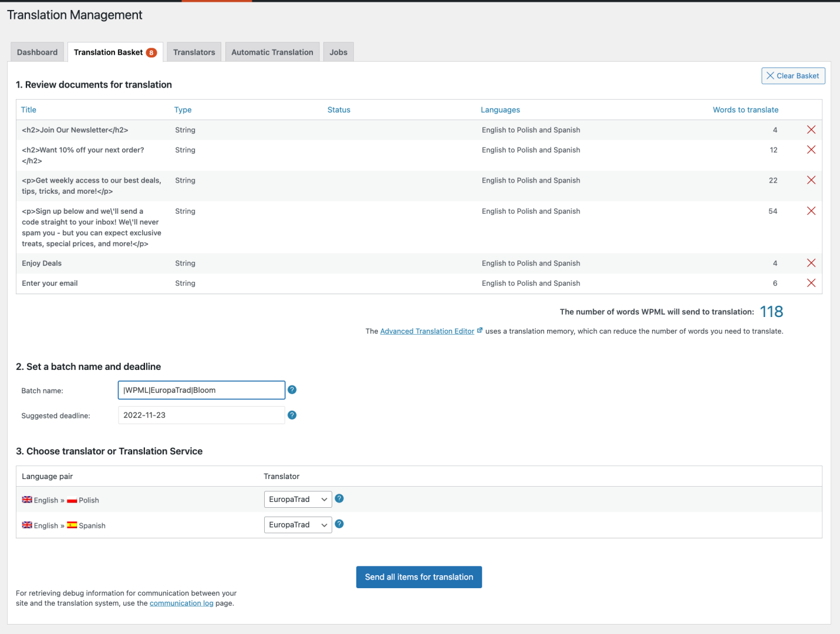The width and height of the screenshot is (840, 634).
Task: Click the 'Enjoy Deals' title cell
Action: pyautogui.click(x=42, y=263)
